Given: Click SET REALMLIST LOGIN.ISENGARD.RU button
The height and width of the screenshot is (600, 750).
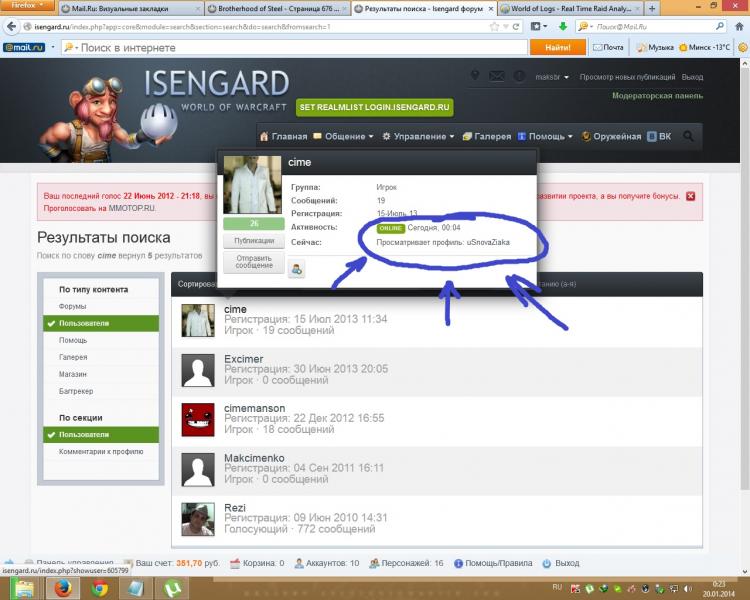Looking at the screenshot, I should [375, 107].
